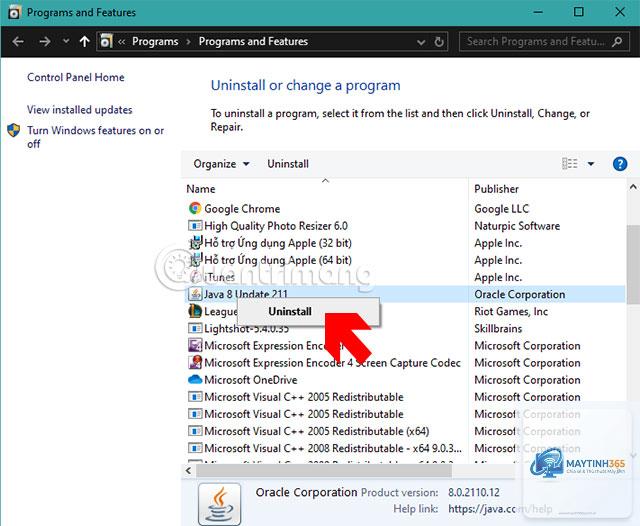Select Expression Encoder Screen Capture Codec icon
The image size is (640, 526).
tap(195, 362)
